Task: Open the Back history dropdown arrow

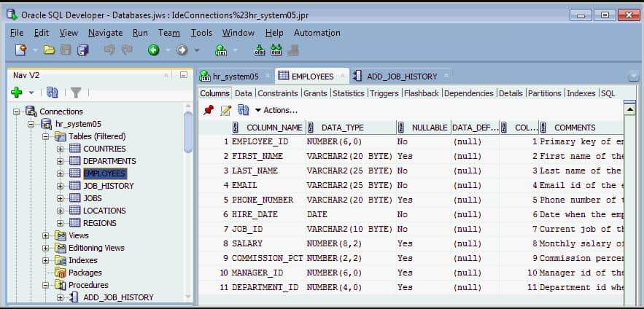Action: [168, 50]
